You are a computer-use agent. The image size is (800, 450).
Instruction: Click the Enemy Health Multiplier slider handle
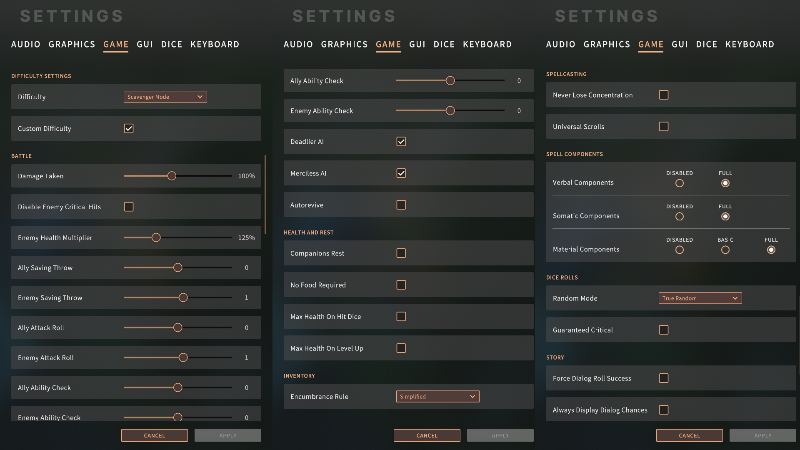click(x=156, y=238)
